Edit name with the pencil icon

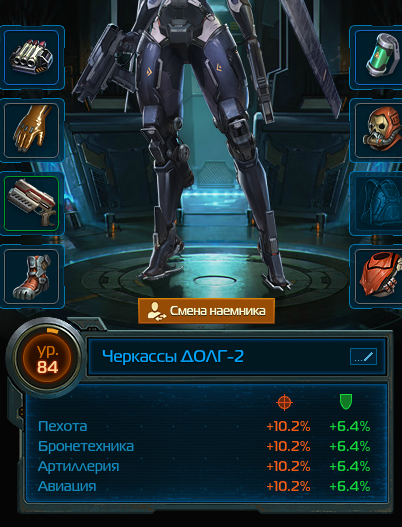363,357
